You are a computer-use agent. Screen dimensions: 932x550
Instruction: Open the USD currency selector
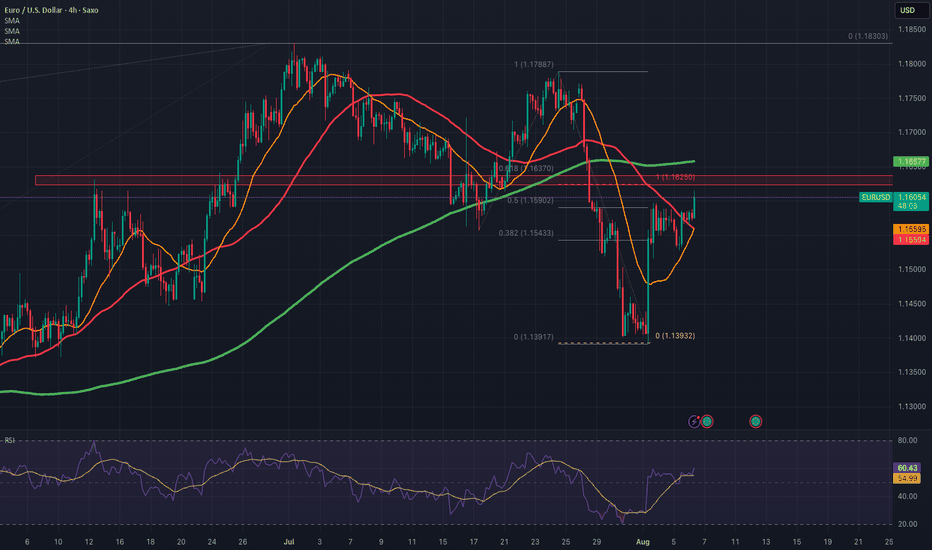[x=911, y=10]
